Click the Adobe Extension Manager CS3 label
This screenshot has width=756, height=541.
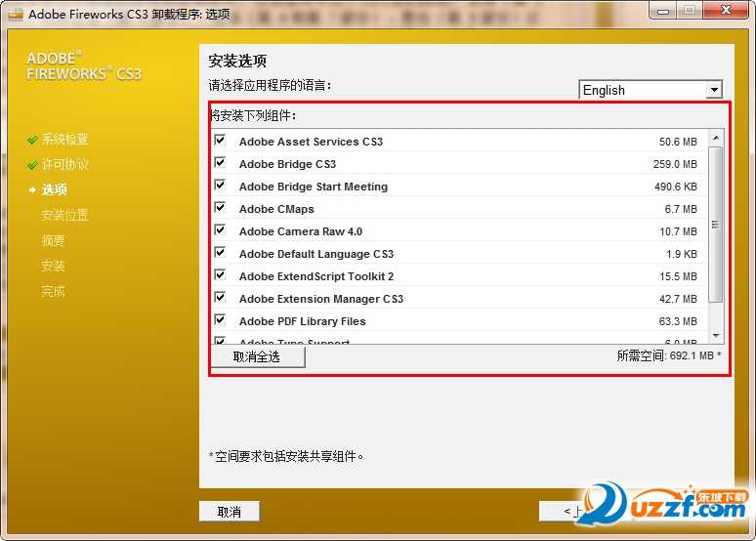pos(321,299)
